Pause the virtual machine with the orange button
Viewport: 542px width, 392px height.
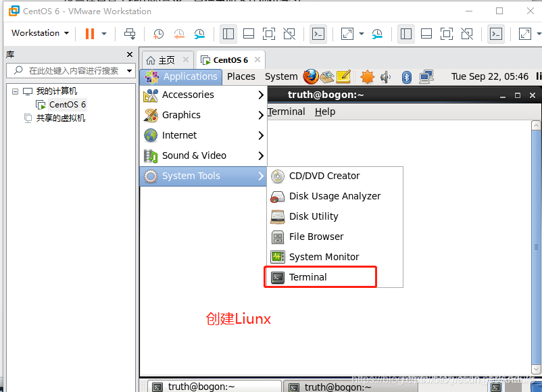(90, 34)
